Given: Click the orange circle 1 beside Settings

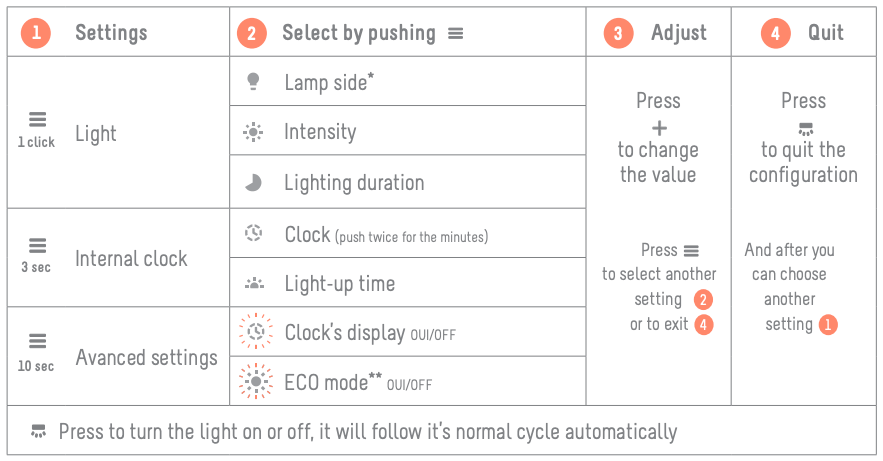Looking at the screenshot, I should coord(36,33).
